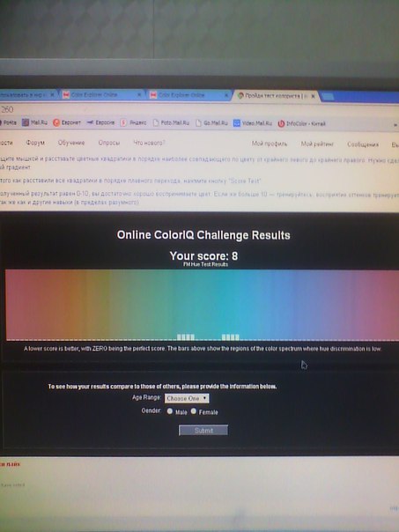Open the Foto.Mail.Ru bookmark
Viewport: 399px width, 532px height.
point(171,122)
